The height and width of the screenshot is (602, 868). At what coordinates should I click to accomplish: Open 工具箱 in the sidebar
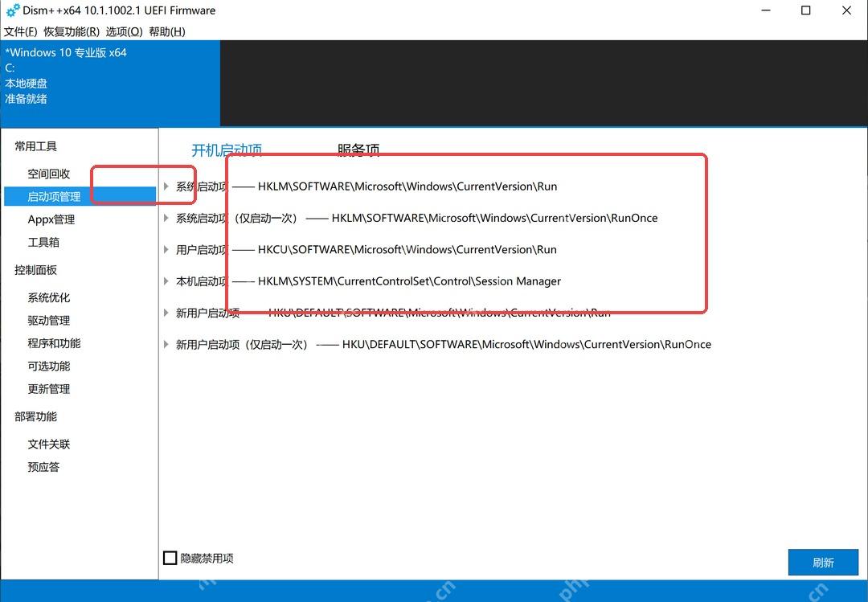43,242
